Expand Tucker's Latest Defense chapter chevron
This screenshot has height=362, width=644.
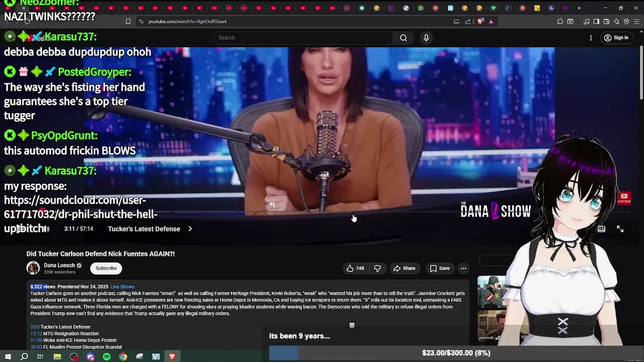tap(190, 229)
